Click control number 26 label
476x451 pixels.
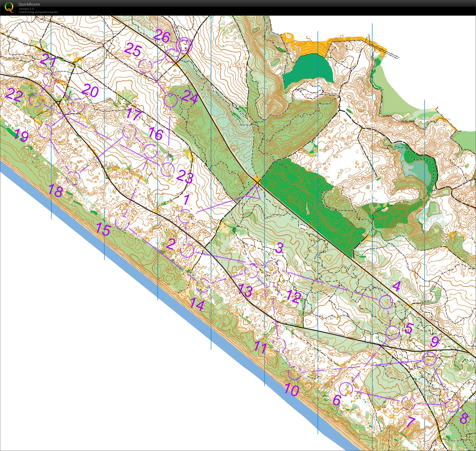click(x=161, y=36)
